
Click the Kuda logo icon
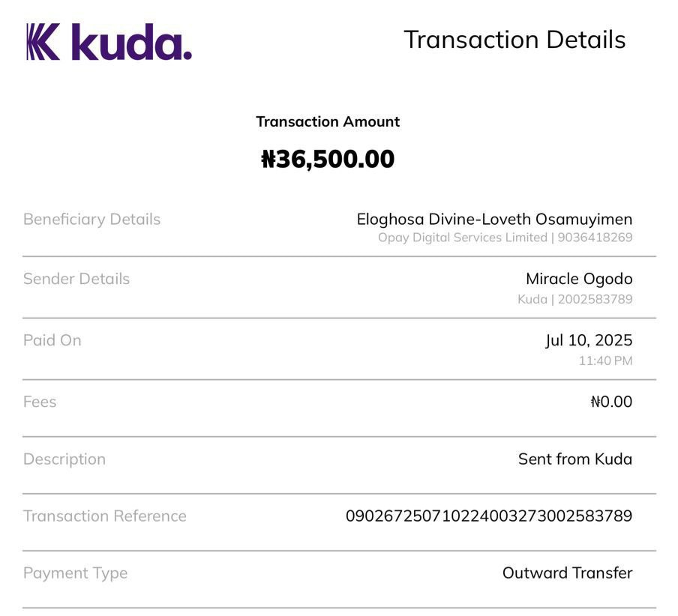tap(43, 41)
